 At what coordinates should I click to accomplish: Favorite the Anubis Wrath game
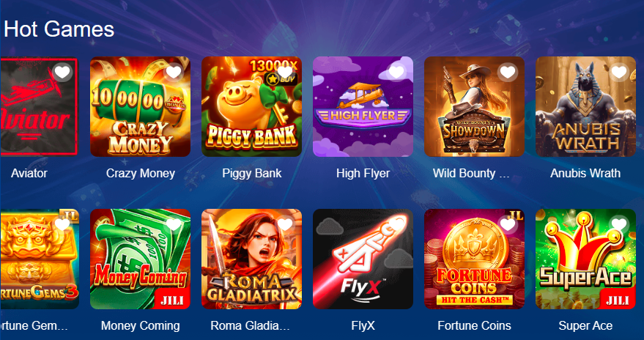tap(619, 73)
